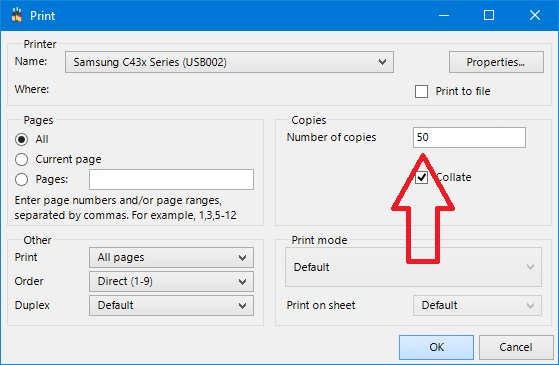Click the Pages range input field
The height and width of the screenshot is (365, 559).
click(171, 179)
